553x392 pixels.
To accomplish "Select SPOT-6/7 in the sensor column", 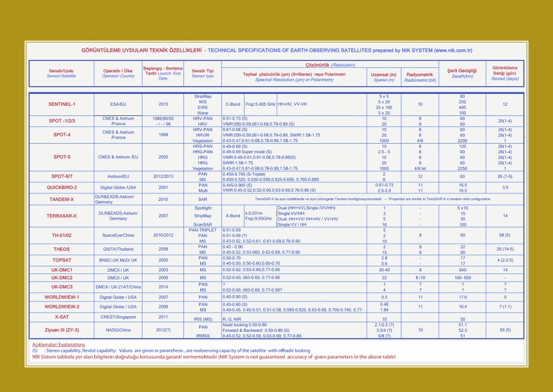I will point(62,176).
